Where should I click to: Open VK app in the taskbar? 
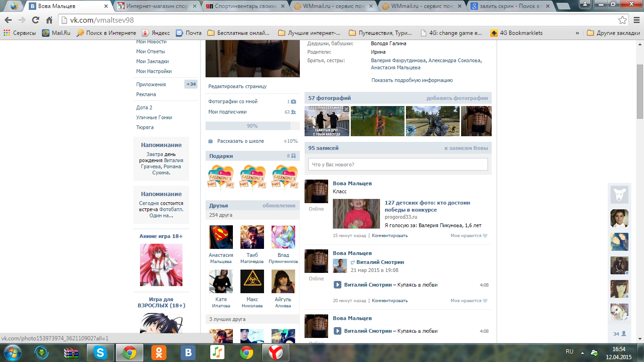188,352
